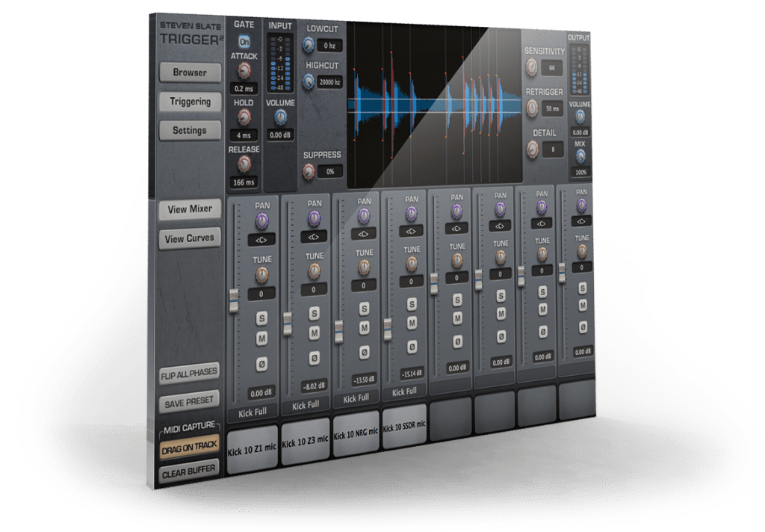
Task: Click the first channel volume fader
Action: (x=234, y=300)
